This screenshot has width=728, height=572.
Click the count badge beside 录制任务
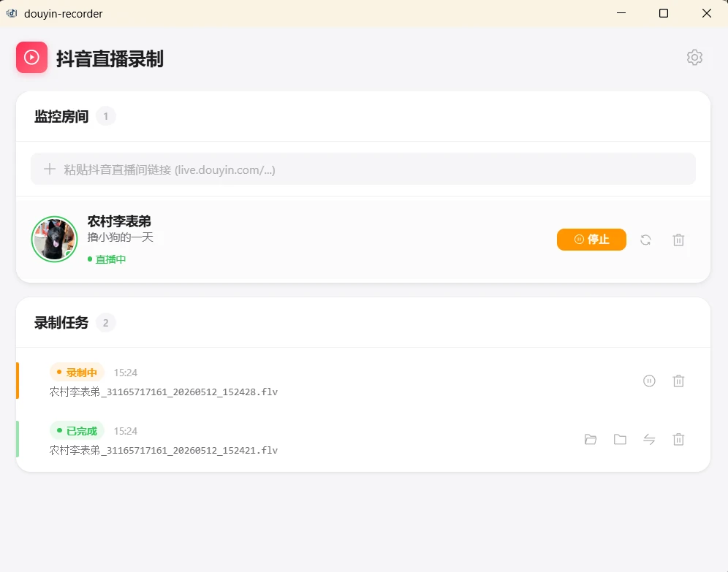[x=106, y=322]
